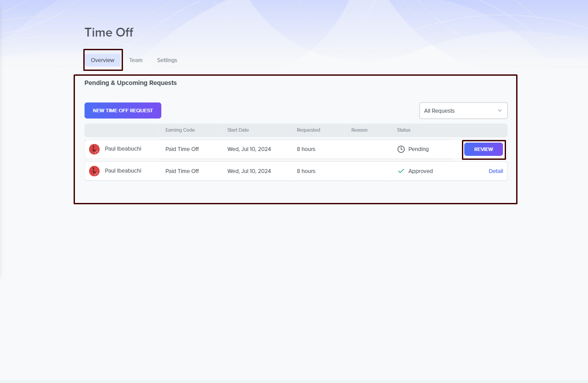The height and width of the screenshot is (383, 588).
Task: Click the Paul Ibeabuchi name in the approved row
Action: click(123, 171)
